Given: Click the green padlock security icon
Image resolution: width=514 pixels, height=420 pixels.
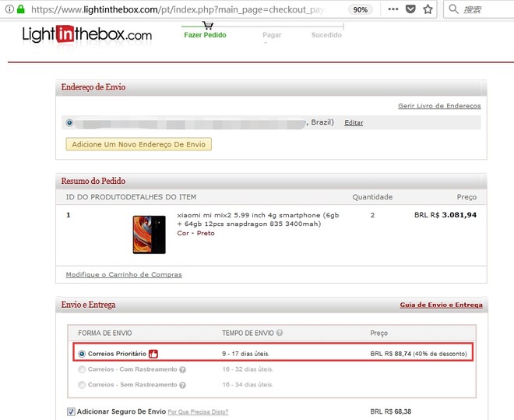Looking at the screenshot, I should click(19, 10).
